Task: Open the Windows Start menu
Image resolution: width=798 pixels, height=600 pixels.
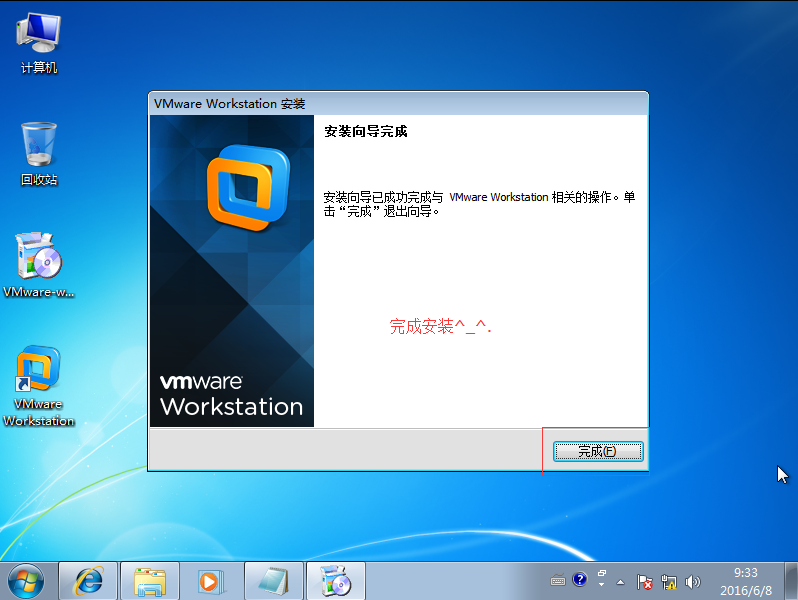Action: (x=26, y=580)
